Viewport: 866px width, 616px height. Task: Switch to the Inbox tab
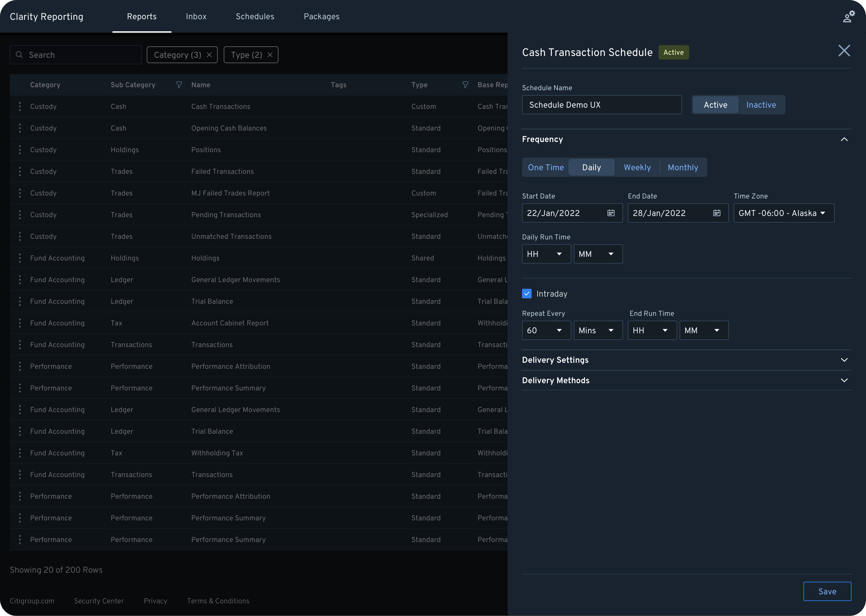196,17
